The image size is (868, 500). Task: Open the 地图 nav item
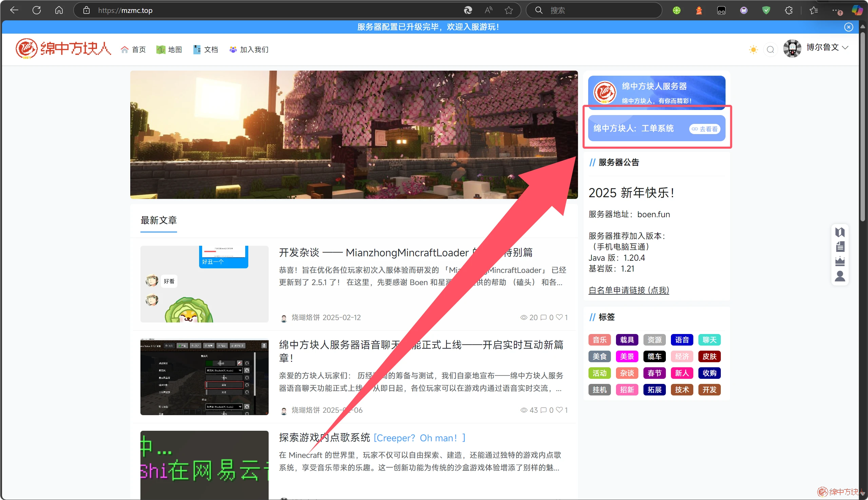coord(169,50)
